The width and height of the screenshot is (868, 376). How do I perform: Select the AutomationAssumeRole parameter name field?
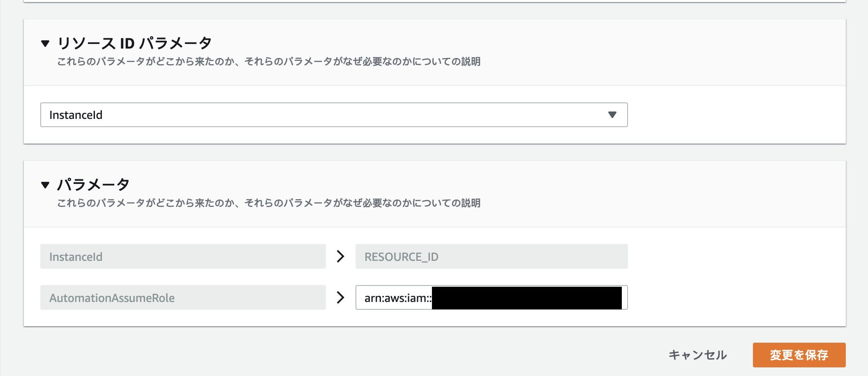(182, 297)
